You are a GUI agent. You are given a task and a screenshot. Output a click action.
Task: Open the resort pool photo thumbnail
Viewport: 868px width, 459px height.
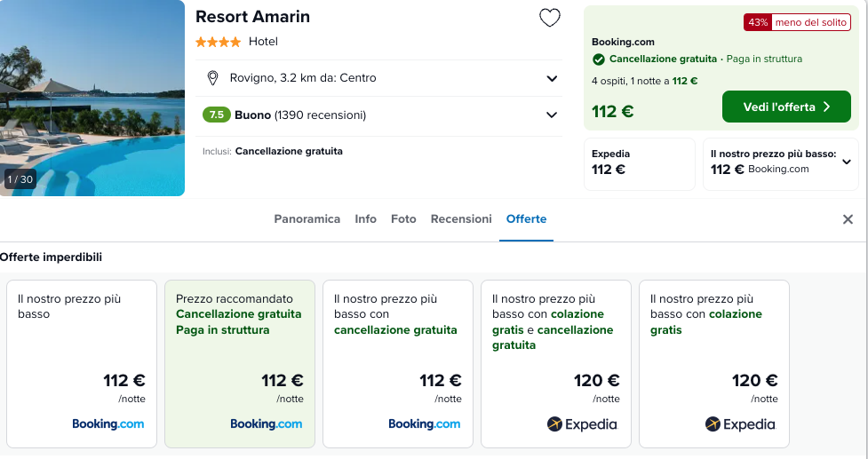click(x=92, y=98)
